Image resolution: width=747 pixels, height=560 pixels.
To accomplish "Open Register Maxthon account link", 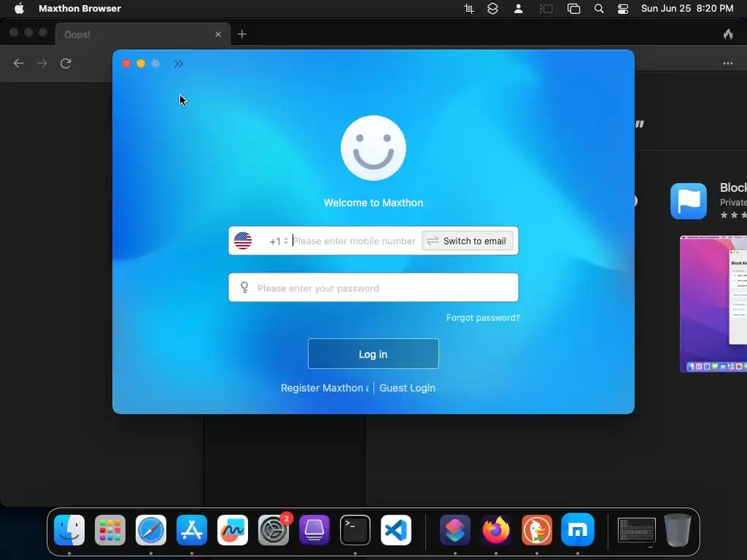I will point(325,388).
